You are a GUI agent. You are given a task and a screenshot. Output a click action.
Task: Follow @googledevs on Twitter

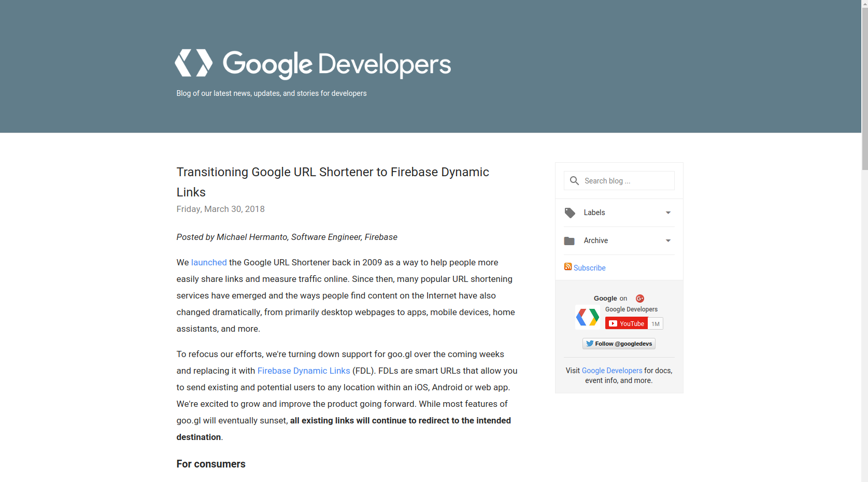click(619, 344)
